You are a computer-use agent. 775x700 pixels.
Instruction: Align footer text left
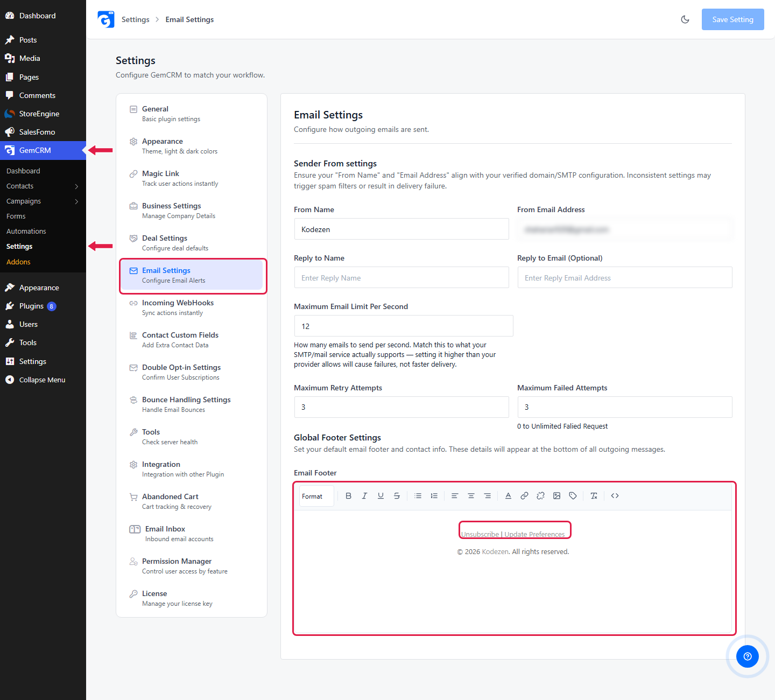tap(455, 496)
